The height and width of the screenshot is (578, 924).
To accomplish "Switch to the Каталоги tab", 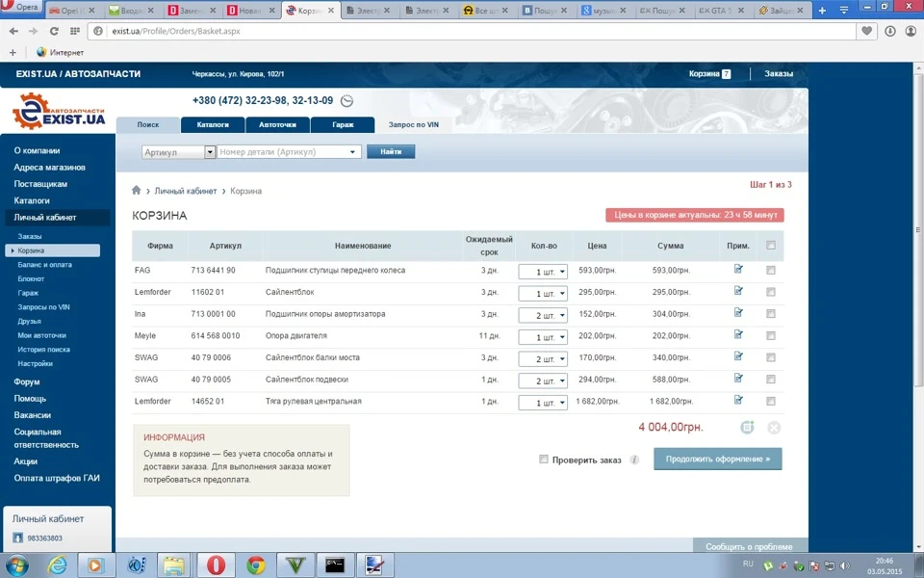I will 213,124.
